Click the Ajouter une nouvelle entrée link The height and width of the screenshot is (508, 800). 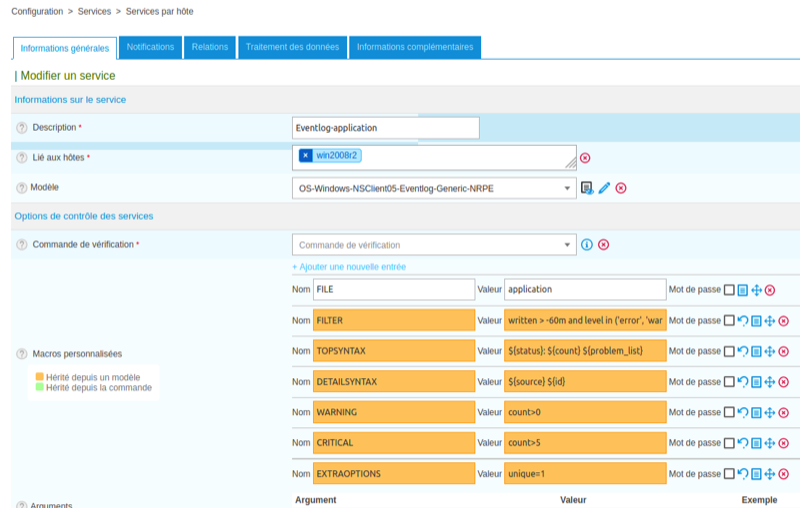[349, 267]
